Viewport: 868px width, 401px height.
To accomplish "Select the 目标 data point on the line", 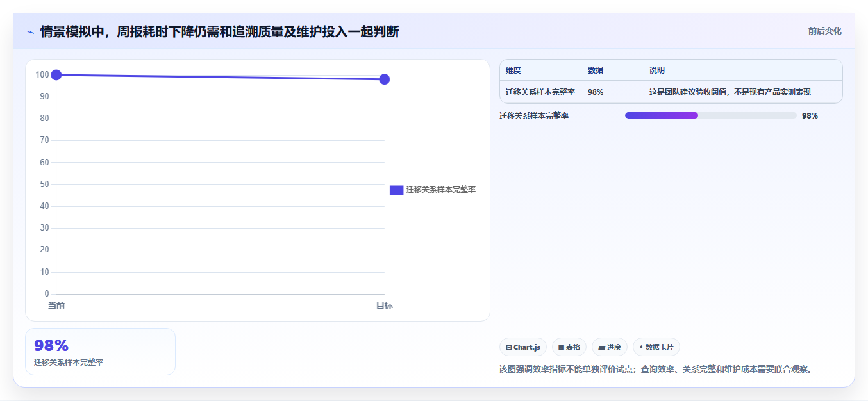I will (385, 79).
